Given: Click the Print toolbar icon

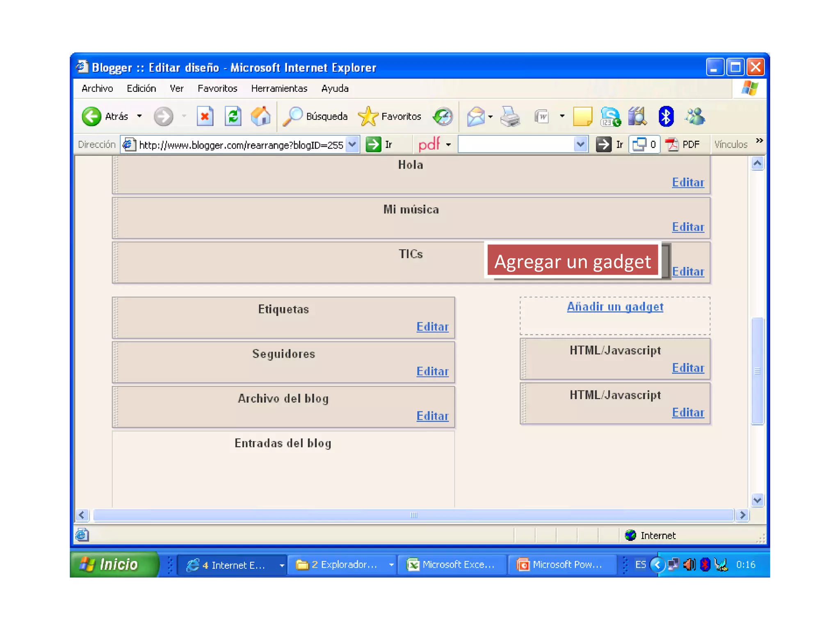Looking at the screenshot, I should [510, 116].
